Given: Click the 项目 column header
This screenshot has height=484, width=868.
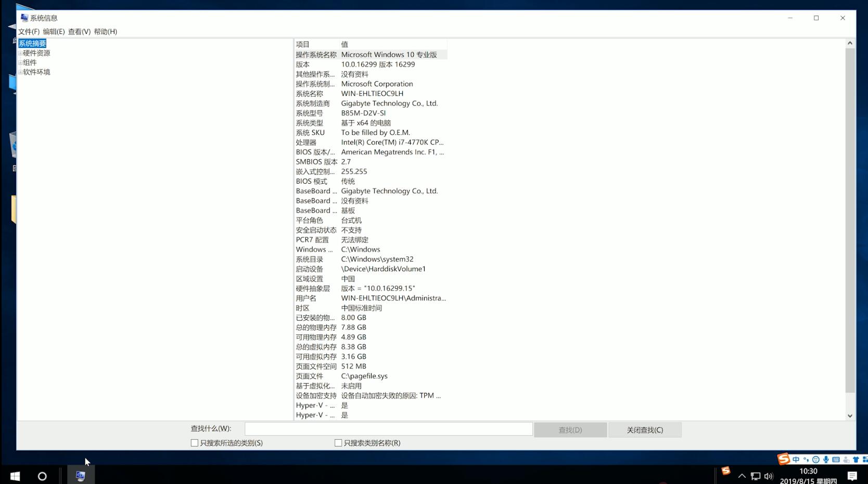Looking at the screenshot, I should pos(317,44).
